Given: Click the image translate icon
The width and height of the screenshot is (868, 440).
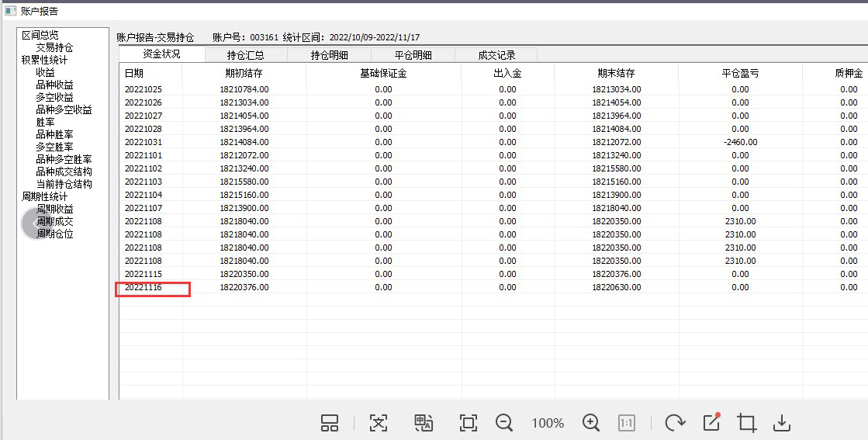Looking at the screenshot, I should point(424,423).
